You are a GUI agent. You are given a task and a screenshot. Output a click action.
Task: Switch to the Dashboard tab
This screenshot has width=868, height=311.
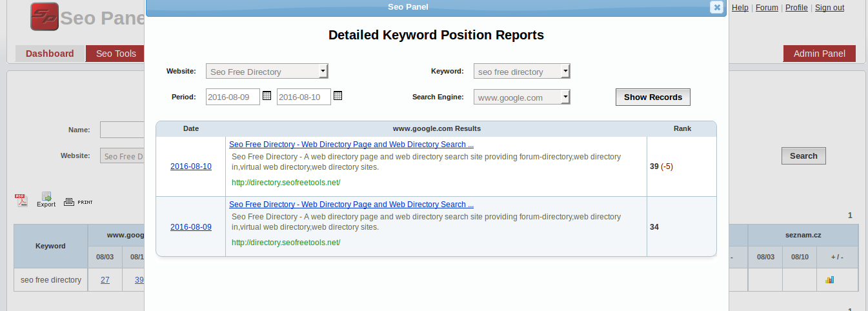50,54
